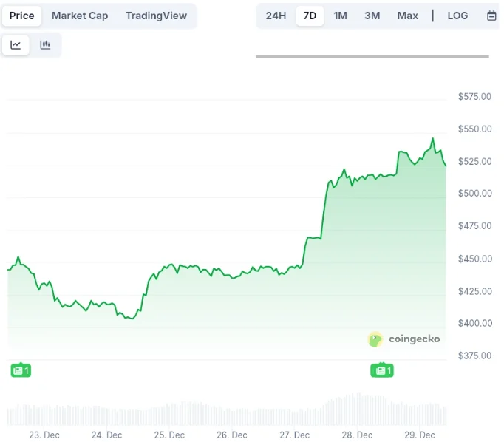Click the 25. Dec date label
The width and height of the screenshot is (504, 442).
point(169,435)
